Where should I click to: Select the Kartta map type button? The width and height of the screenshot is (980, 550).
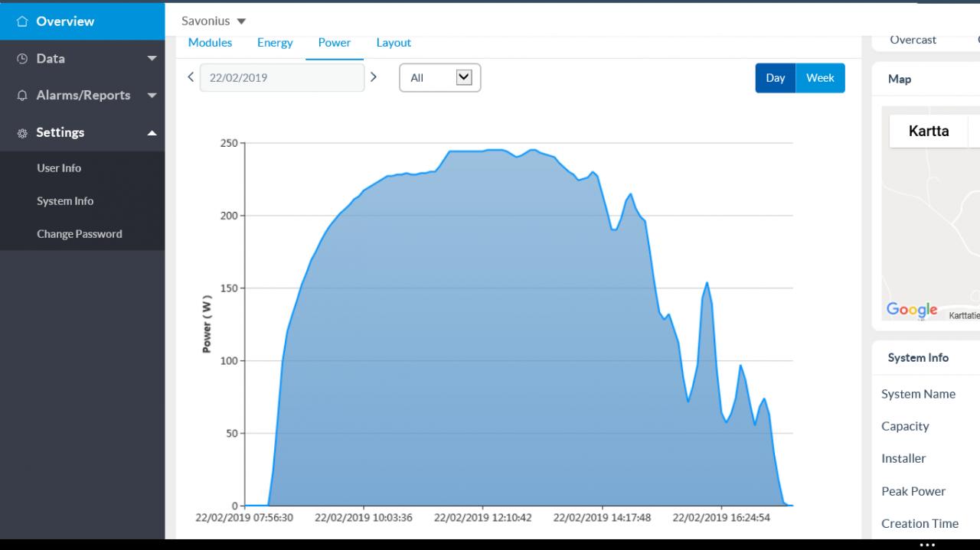coord(929,131)
